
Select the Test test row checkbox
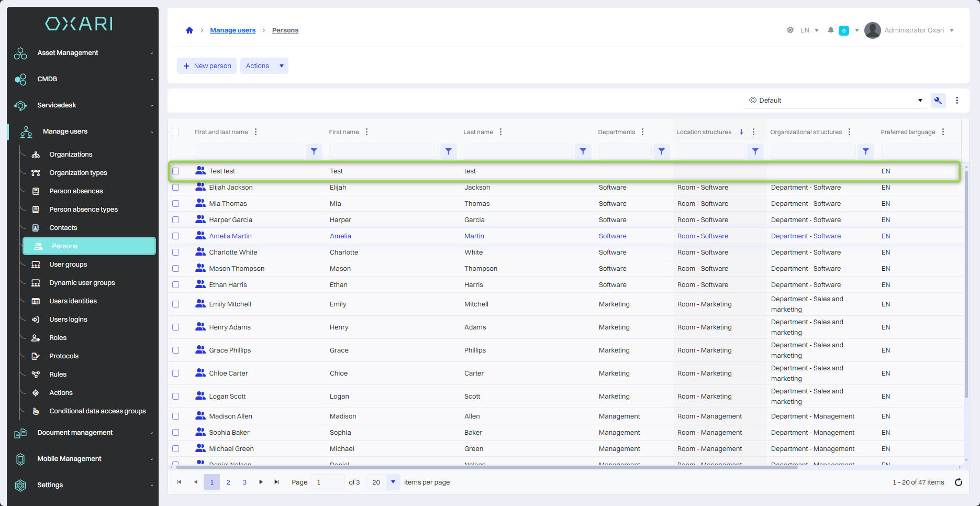176,171
